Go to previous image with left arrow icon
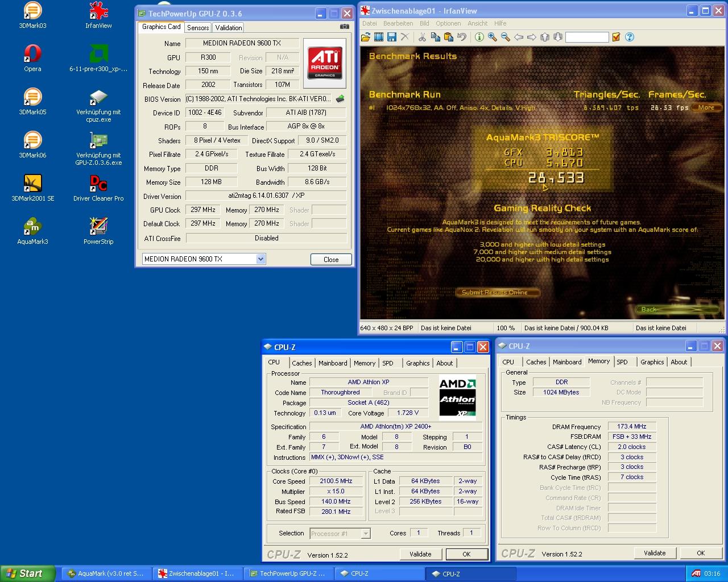728x582 pixels. click(519, 37)
